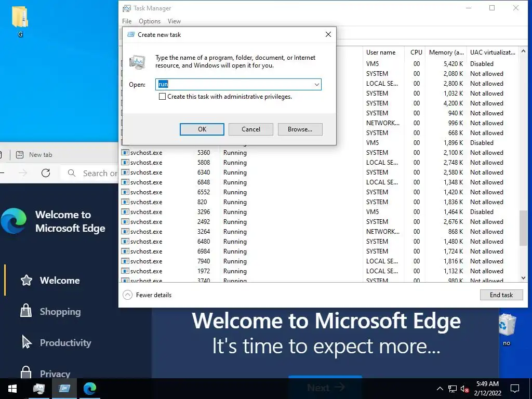
Task: Select svchost.exe icon for PID 6340
Action: pos(125,172)
